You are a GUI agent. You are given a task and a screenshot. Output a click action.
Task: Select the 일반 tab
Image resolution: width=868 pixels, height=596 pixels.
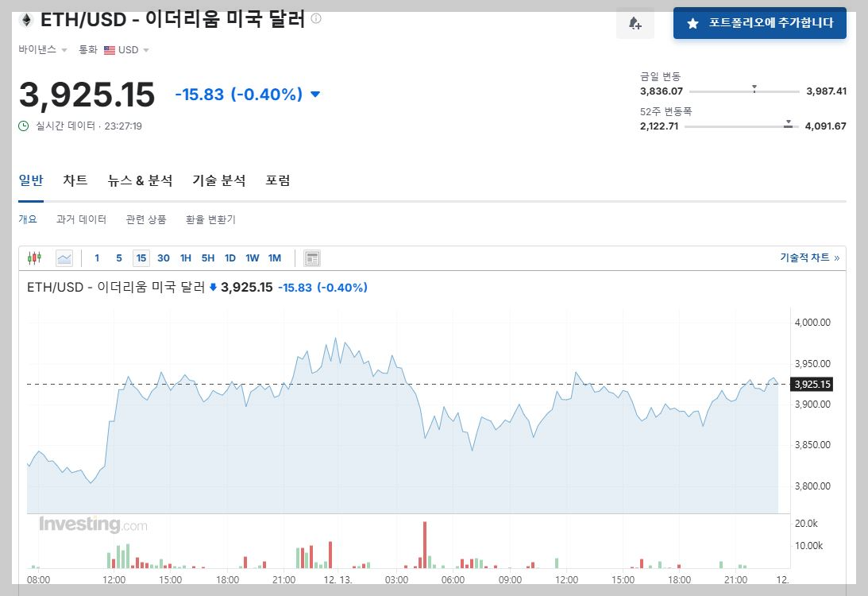[x=30, y=180]
